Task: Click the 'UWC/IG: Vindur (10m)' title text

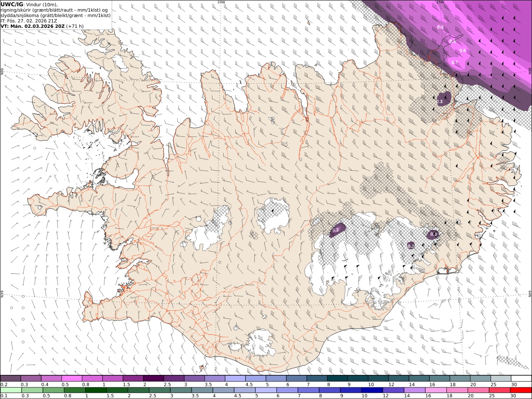Action: click(x=30, y=4)
